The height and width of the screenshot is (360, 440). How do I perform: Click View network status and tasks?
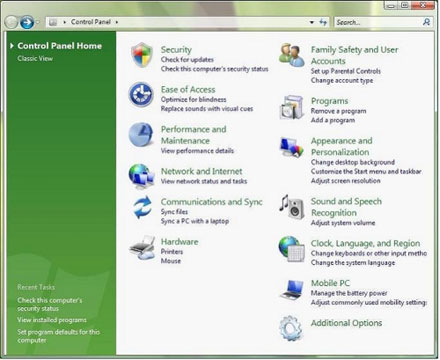tap(204, 181)
